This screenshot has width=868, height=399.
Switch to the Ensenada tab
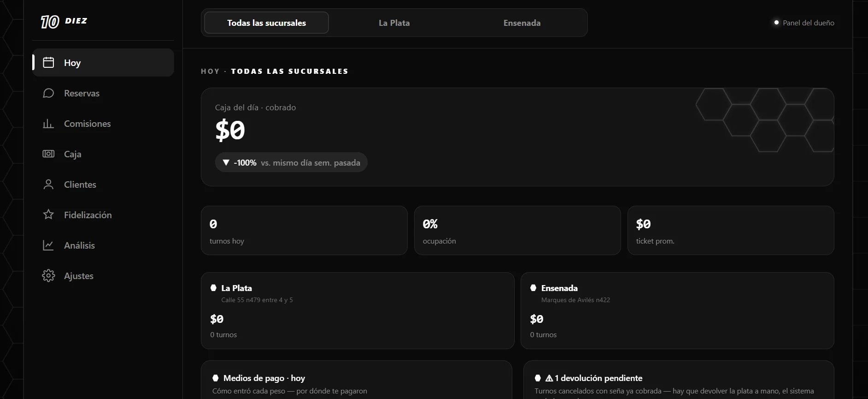coord(522,23)
